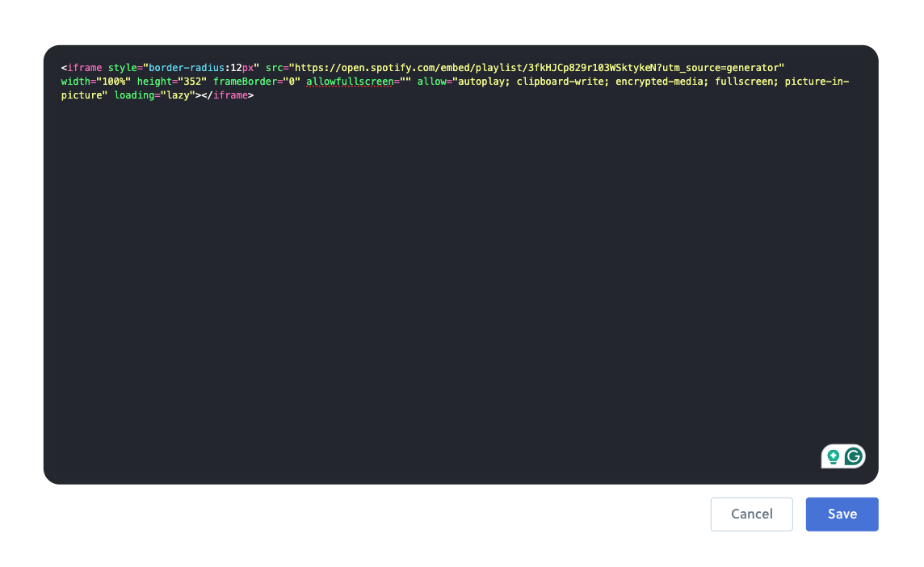Screen dimensions: 924x567
Task: Click the Grammarly lightbulb suggestions icon
Action: (x=833, y=457)
